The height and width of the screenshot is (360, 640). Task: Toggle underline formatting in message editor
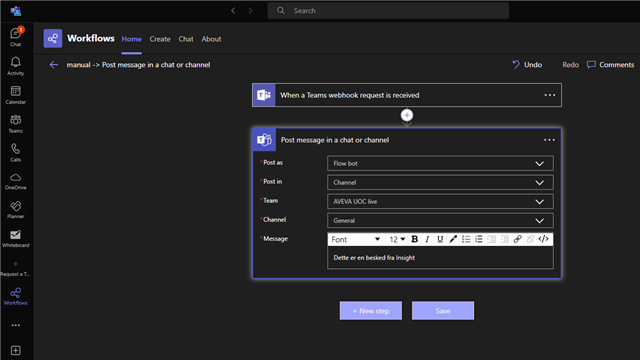pyautogui.click(x=440, y=239)
